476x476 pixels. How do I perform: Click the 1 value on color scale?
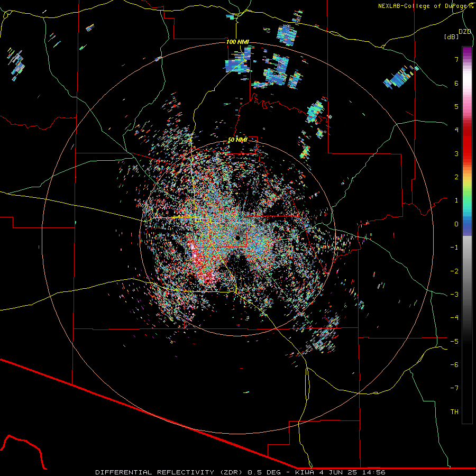[456, 200]
